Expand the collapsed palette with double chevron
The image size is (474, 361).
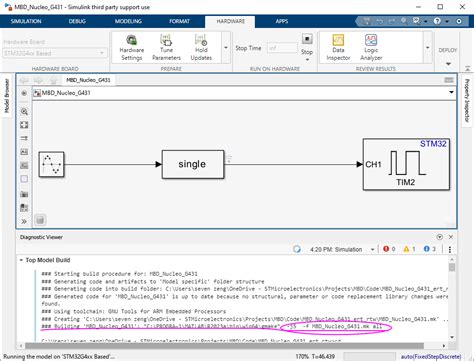[24, 222]
